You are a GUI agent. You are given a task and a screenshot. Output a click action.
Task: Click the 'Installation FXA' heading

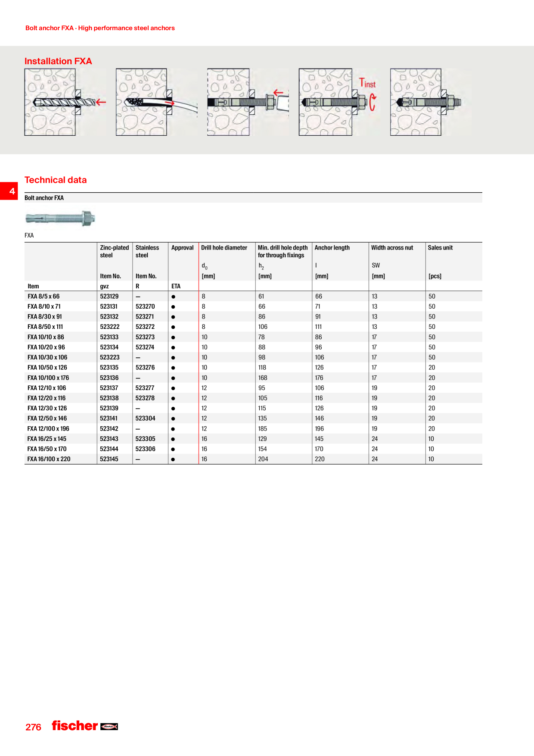pos(58,61)
